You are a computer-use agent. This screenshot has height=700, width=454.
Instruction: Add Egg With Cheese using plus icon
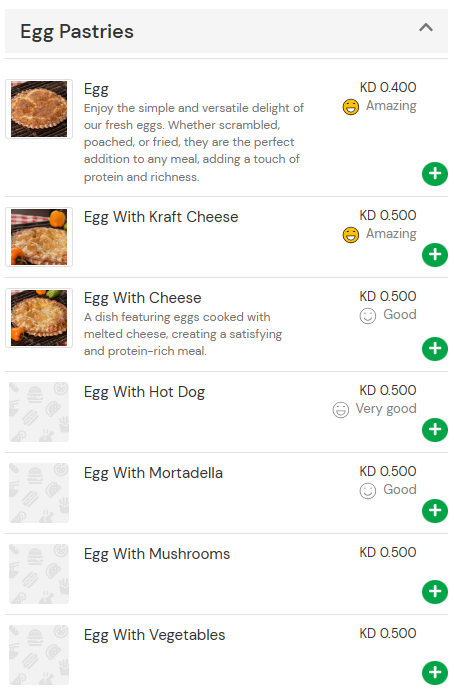click(434, 349)
